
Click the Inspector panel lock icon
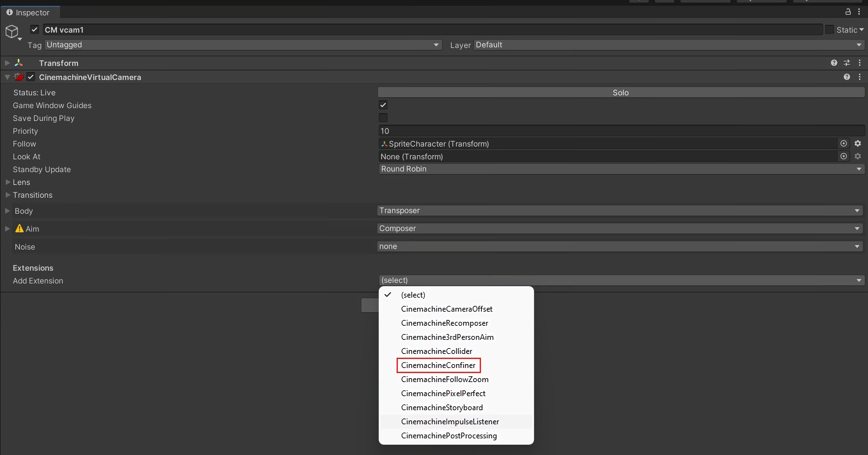(x=848, y=12)
